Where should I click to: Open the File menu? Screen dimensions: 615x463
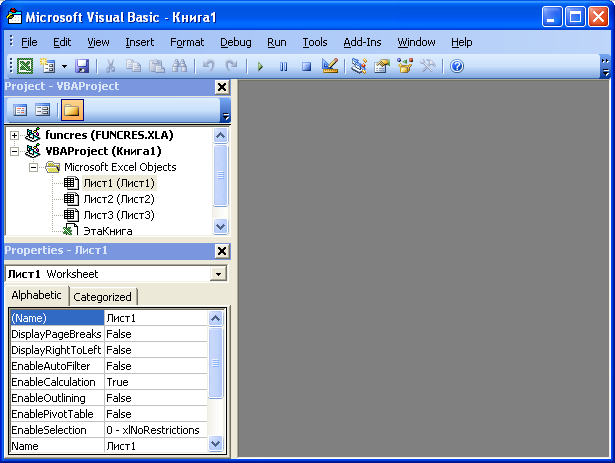point(29,42)
